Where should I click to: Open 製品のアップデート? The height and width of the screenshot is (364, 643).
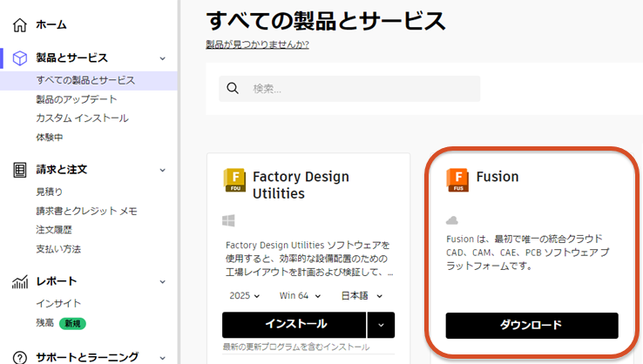pos(77,99)
